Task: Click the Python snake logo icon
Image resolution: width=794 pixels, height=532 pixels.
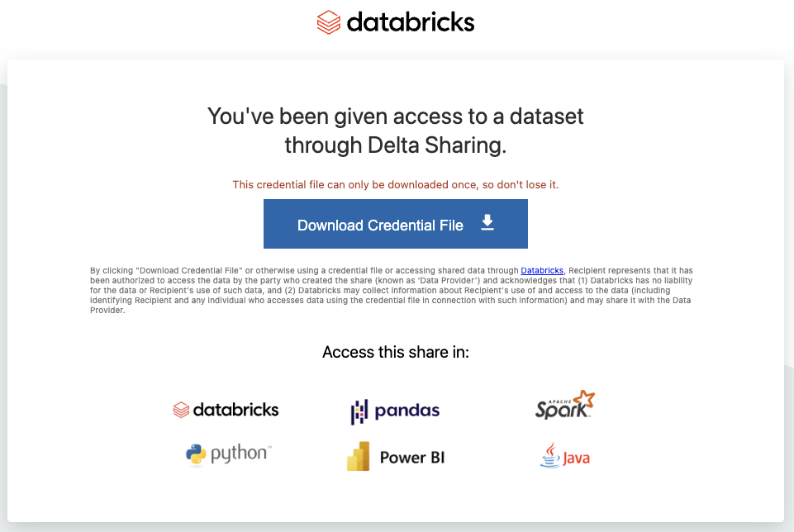Action: pyautogui.click(x=196, y=454)
